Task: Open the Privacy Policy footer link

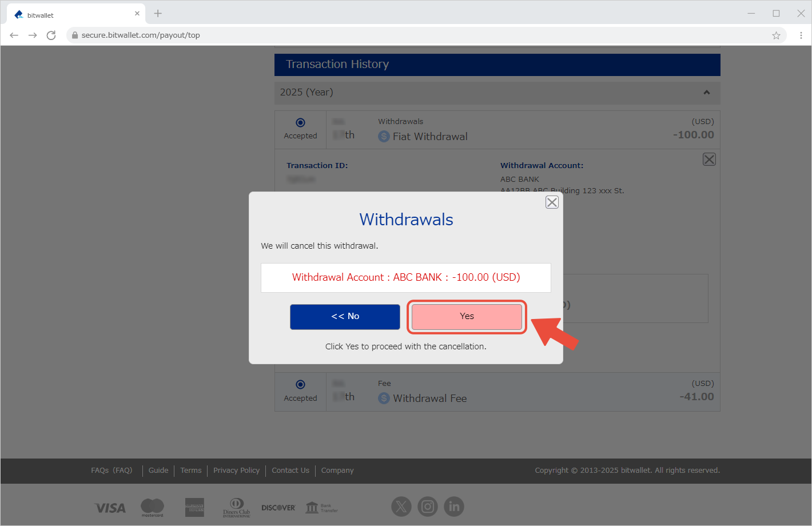Action: point(236,471)
